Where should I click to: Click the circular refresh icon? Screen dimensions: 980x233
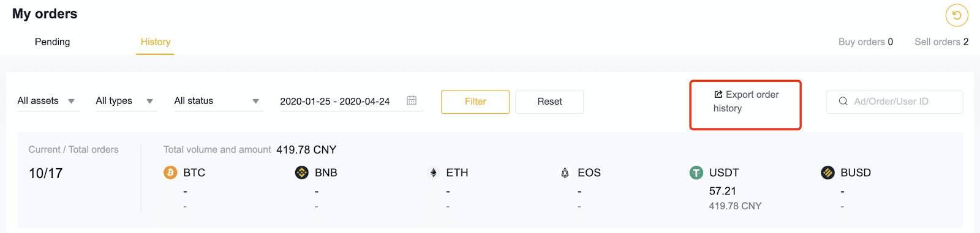[957, 15]
